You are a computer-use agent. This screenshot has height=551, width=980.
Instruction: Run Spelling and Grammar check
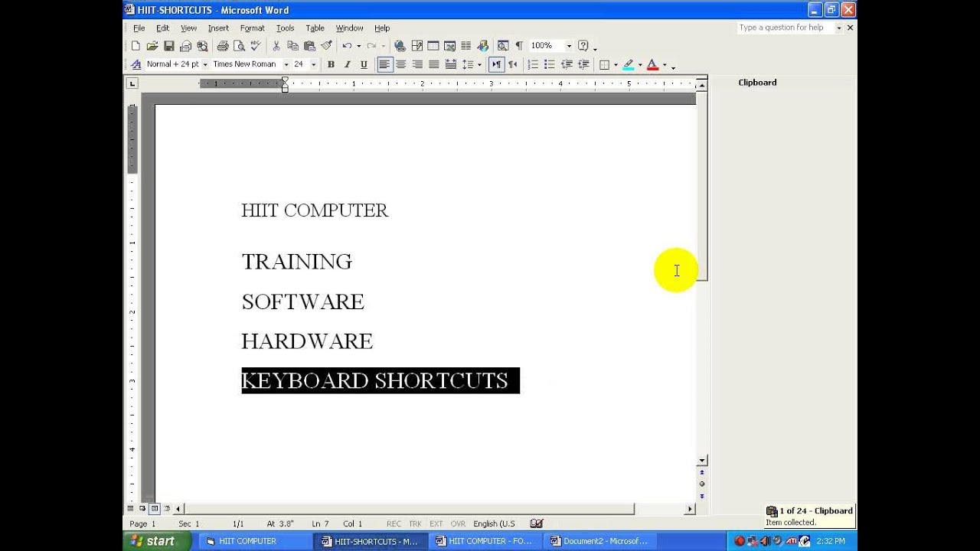(x=256, y=46)
